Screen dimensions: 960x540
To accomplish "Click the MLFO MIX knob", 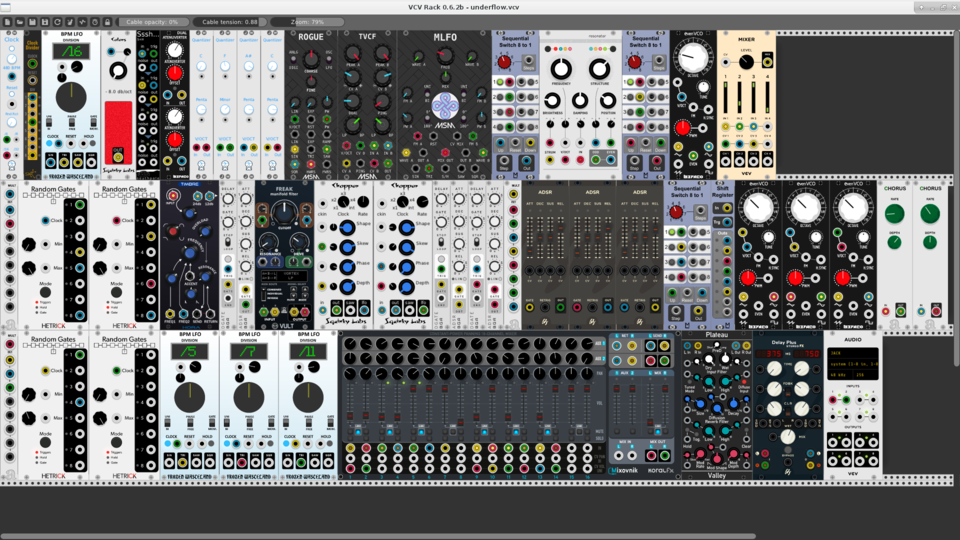I will click(445, 77).
